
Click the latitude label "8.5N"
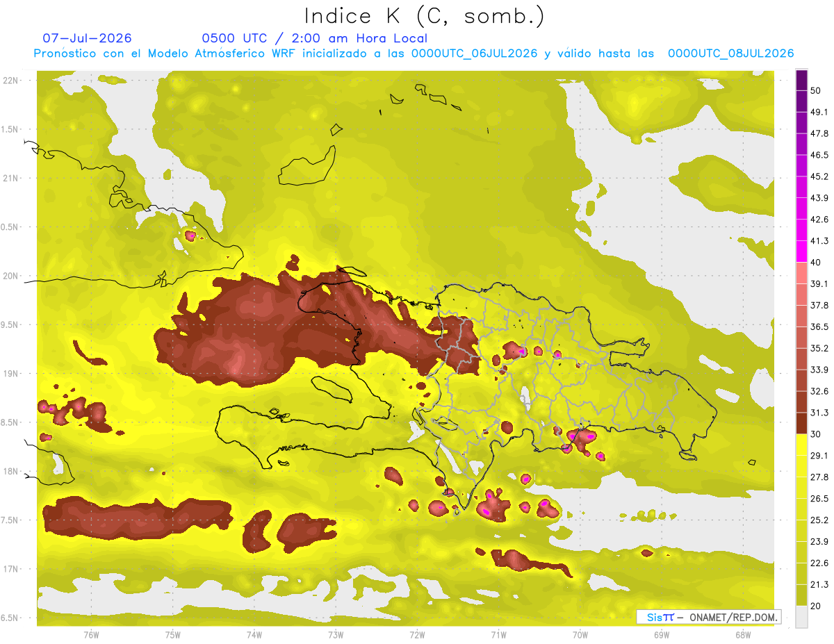coord(10,422)
